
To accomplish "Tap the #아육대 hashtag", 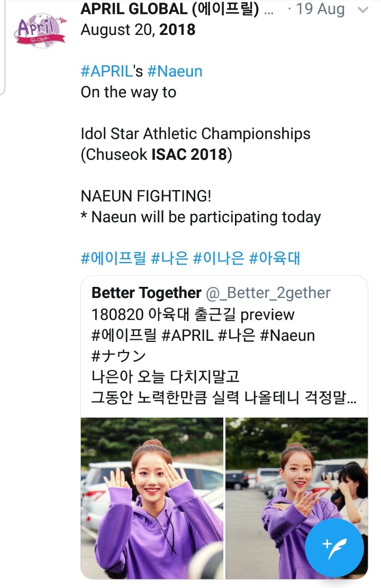I will (275, 258).
